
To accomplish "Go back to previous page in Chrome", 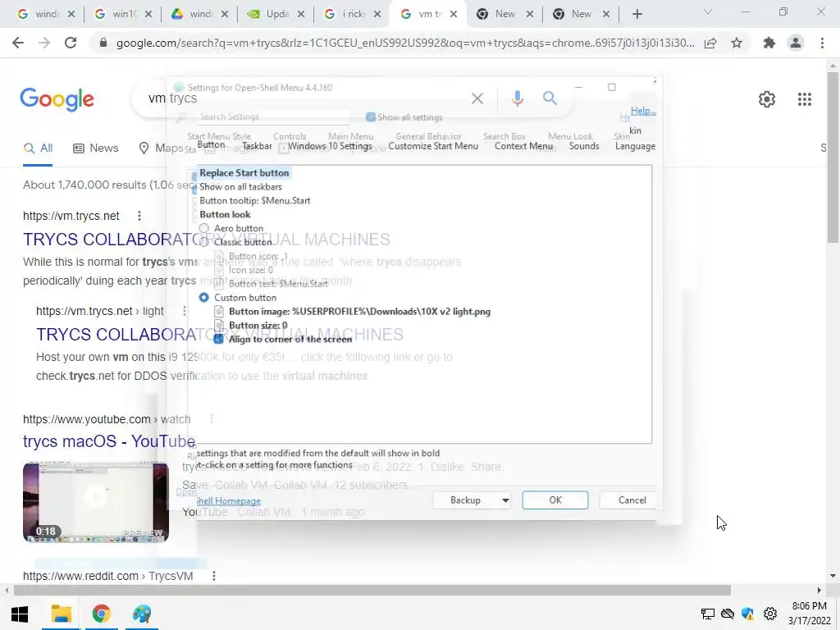I will (x=18, y=43).
